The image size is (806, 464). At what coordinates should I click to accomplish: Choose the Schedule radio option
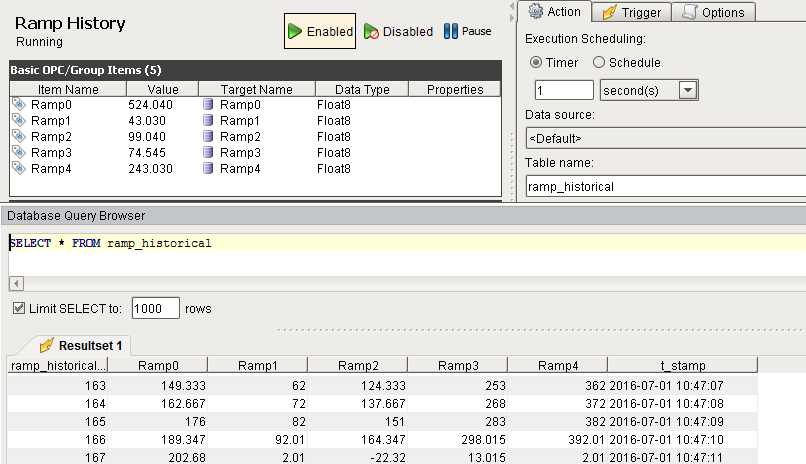coord(599,62)
